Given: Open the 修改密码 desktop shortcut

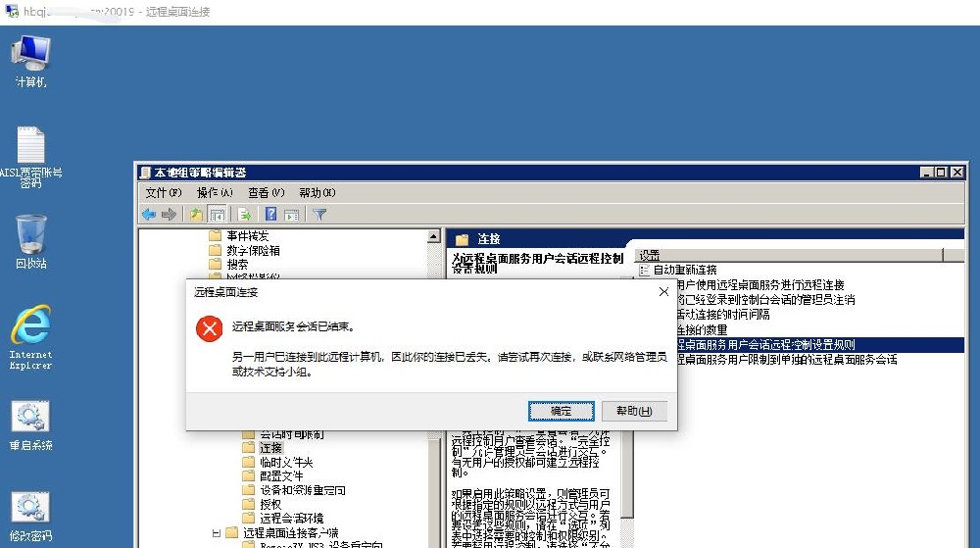Looking at the screenshot, I should 30,517.
